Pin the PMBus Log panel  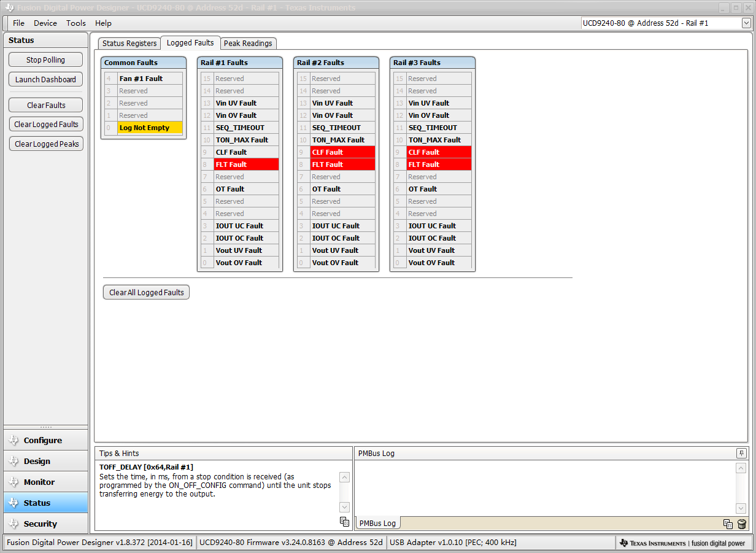click(741, 454)
